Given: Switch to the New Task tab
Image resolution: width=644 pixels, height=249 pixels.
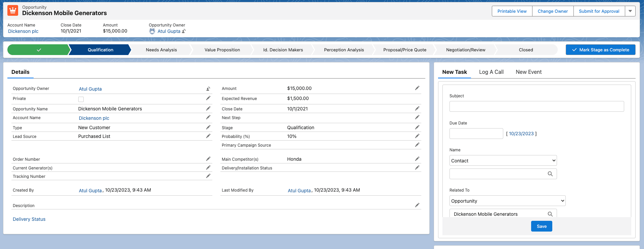Looking at the screenshot, I should pos(455,72).
